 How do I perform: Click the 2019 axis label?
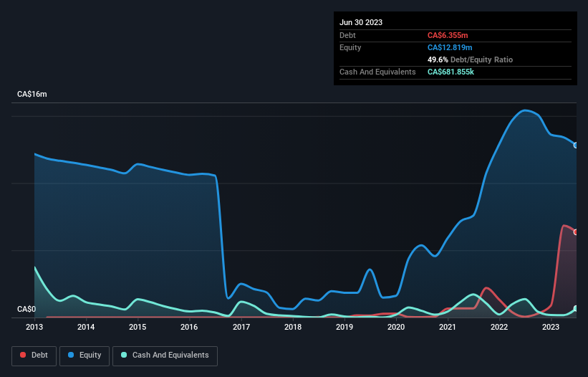tap(344, 327)
